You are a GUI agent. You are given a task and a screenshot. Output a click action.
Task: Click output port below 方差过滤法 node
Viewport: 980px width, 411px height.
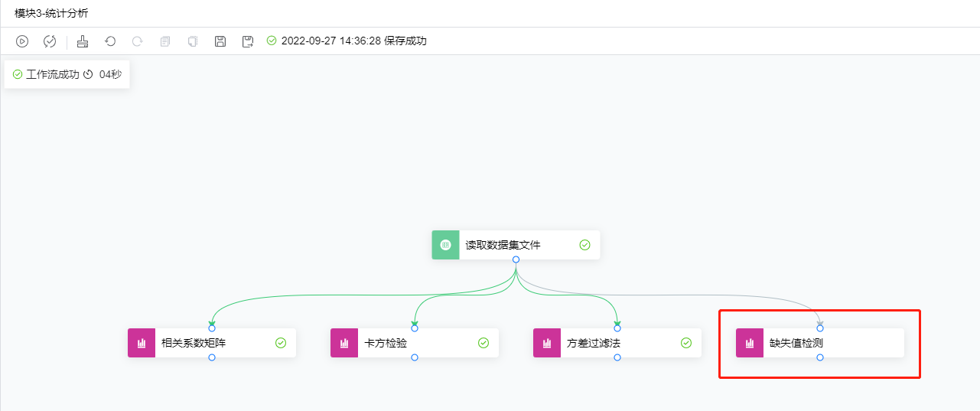click(617, 357)
